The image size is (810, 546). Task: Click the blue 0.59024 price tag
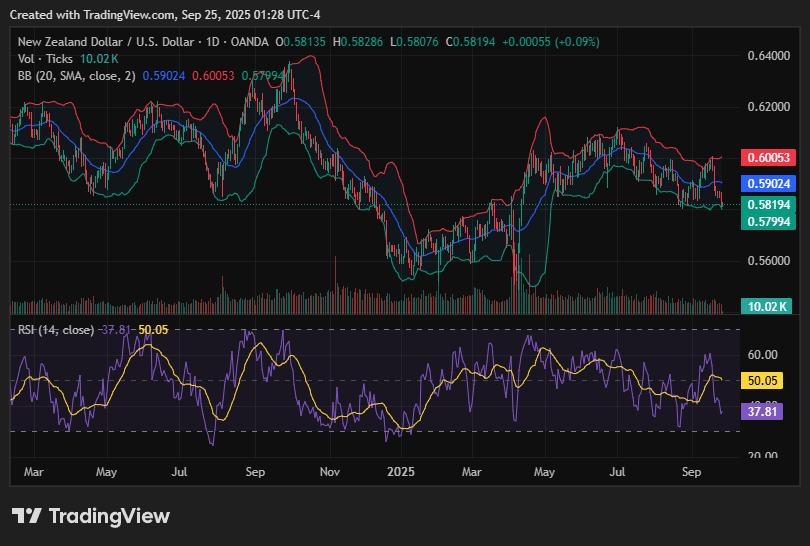tap(768, 183)
